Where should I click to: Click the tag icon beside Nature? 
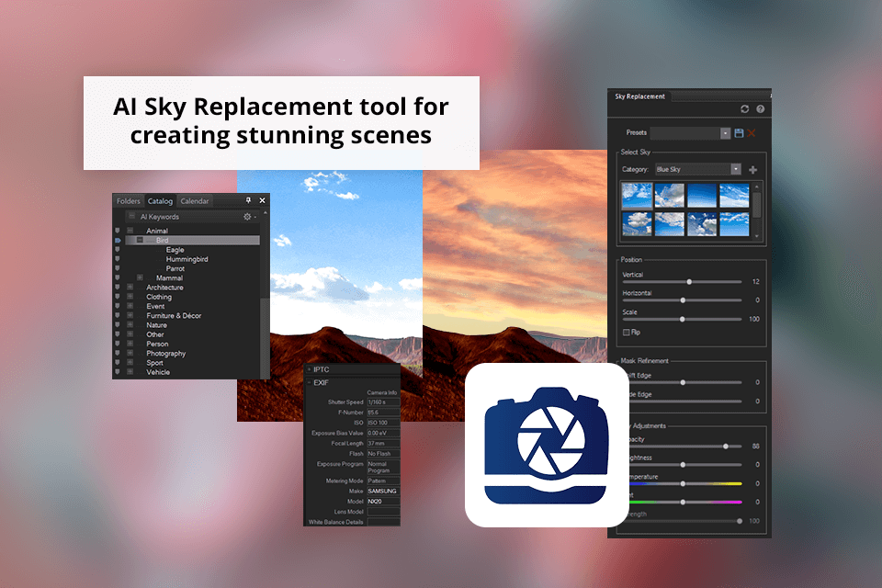tap(117, 324)
